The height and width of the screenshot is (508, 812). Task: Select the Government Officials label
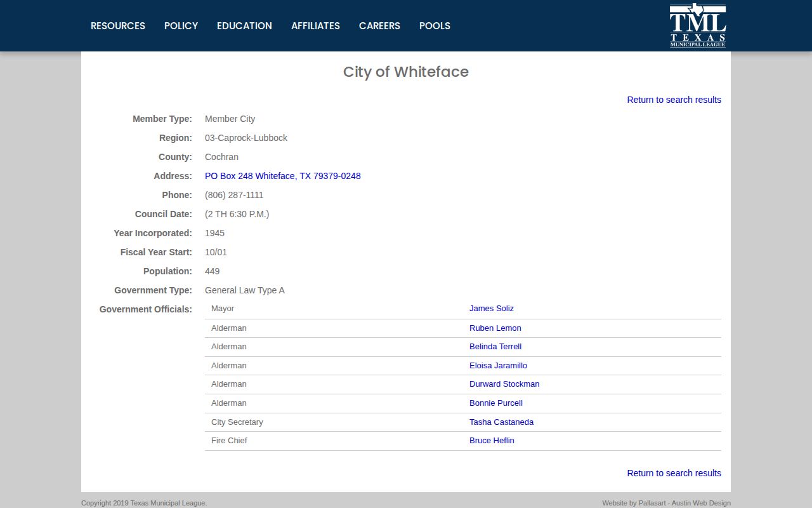click(x=146, y=309)
